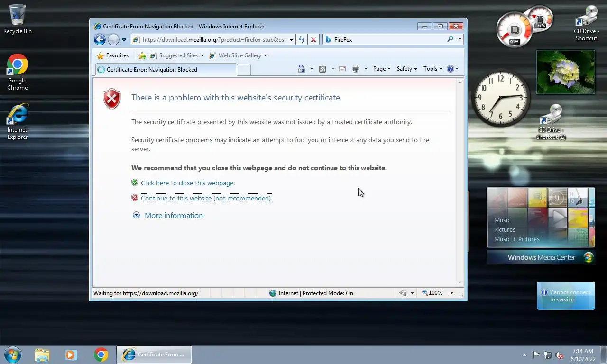Click 'Continue to this website (not recommended)'

(x=206, y=198)
